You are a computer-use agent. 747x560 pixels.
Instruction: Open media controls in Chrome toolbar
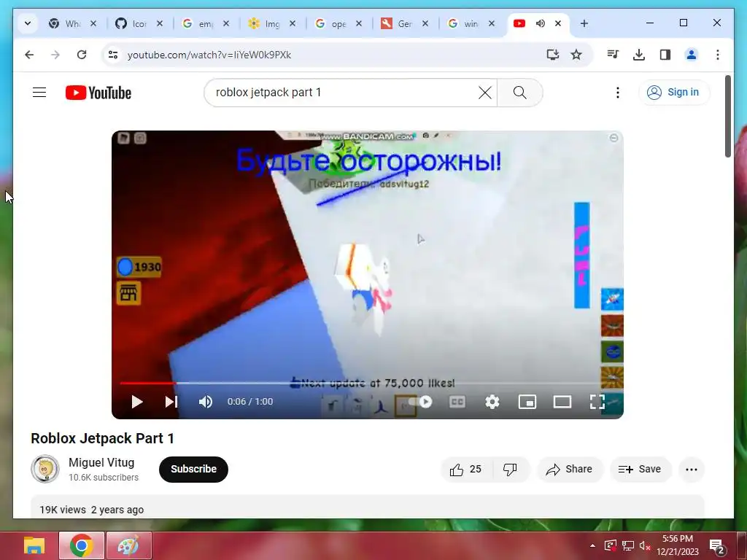point(613,55)
